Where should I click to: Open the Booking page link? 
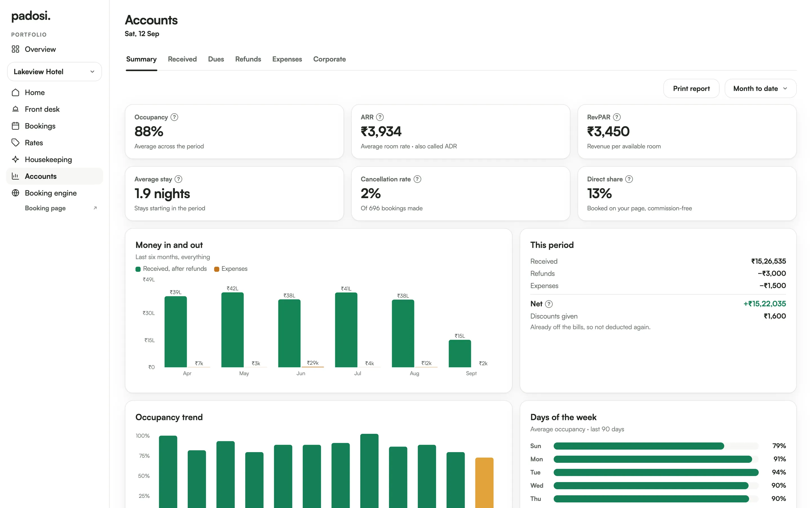pos(45,208)
